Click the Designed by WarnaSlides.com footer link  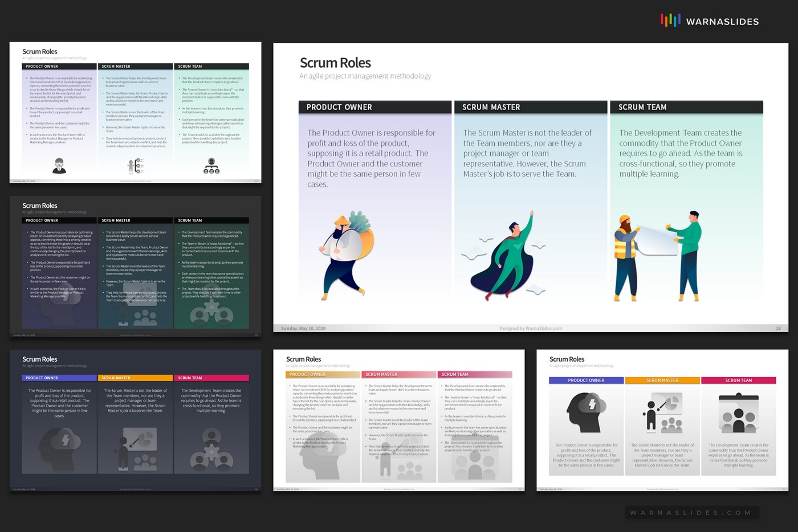click(530, 328)
